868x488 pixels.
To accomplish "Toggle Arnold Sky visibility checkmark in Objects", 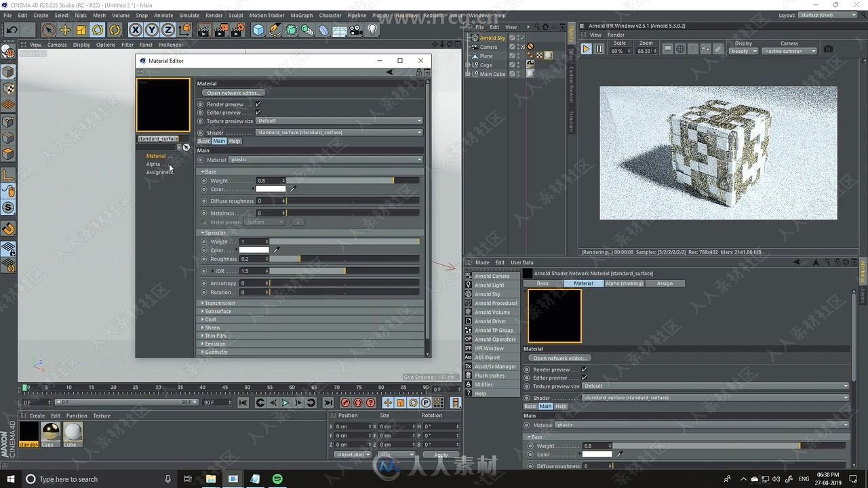I will (x=522, y=37).
